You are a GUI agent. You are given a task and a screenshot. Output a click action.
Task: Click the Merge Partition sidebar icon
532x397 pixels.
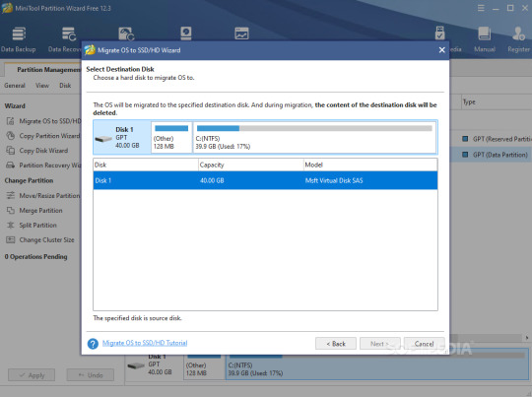(11, 211)
